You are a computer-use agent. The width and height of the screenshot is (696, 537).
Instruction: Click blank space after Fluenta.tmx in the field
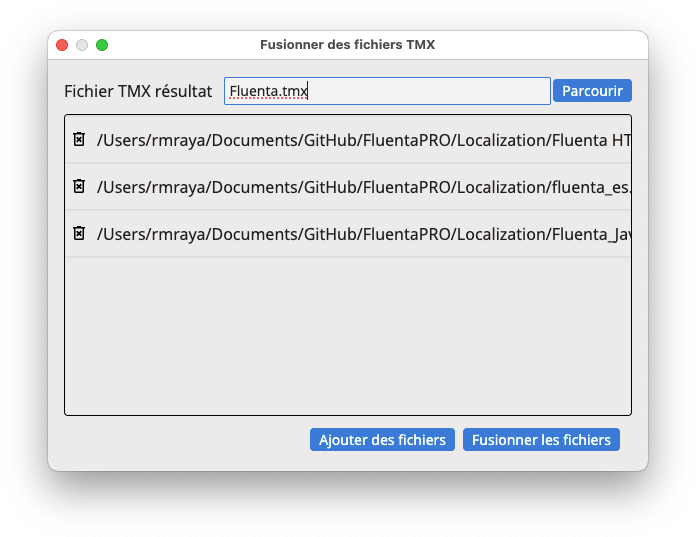tap(426, 91)
